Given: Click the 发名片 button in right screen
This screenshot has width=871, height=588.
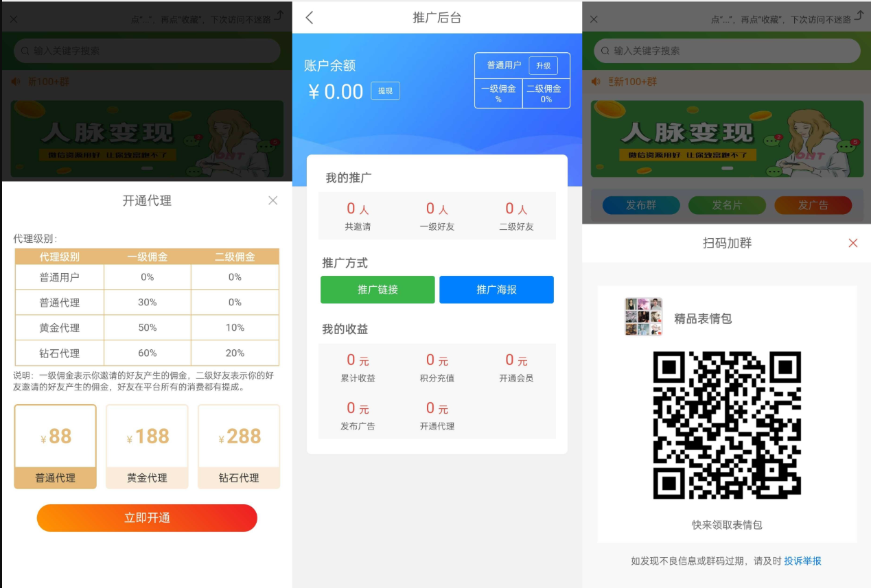Looking at the screenshot, I should [x=727, y=205].
